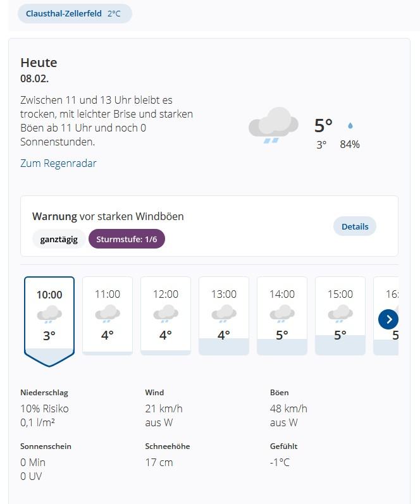Select the 14:00 hourly forecast card
420x504 pixels.
pyautogui.click(x=282, y=316)
